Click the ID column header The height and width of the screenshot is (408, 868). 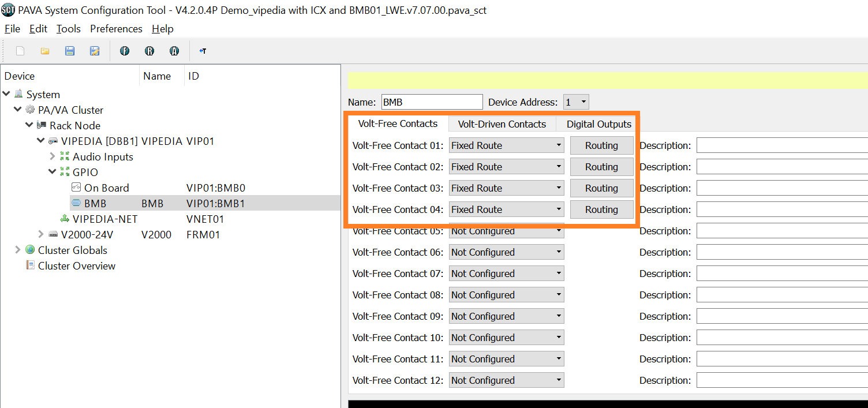[194, 76]
